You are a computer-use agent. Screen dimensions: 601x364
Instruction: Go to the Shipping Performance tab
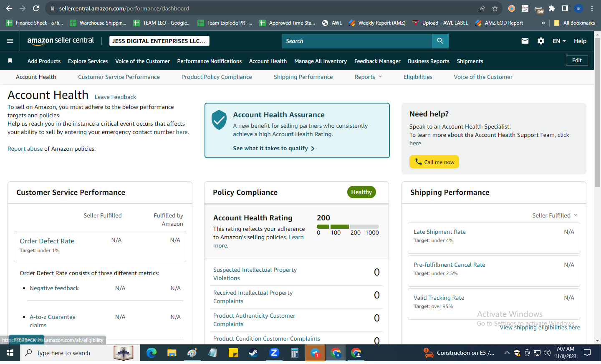(303, 77)
